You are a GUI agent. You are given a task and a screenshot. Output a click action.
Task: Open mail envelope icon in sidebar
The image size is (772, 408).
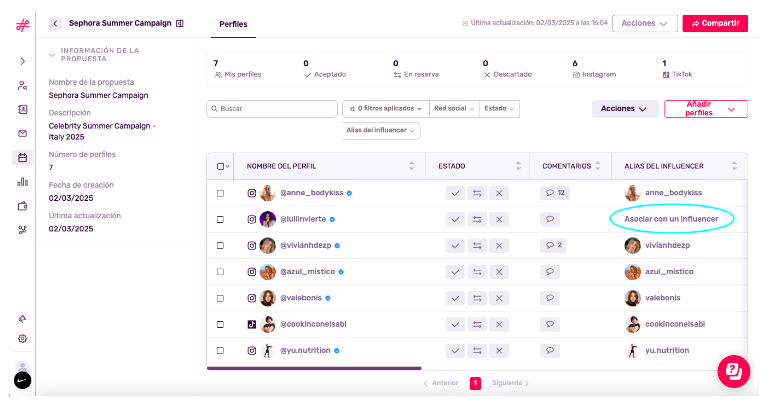click(x=23, y=133)
